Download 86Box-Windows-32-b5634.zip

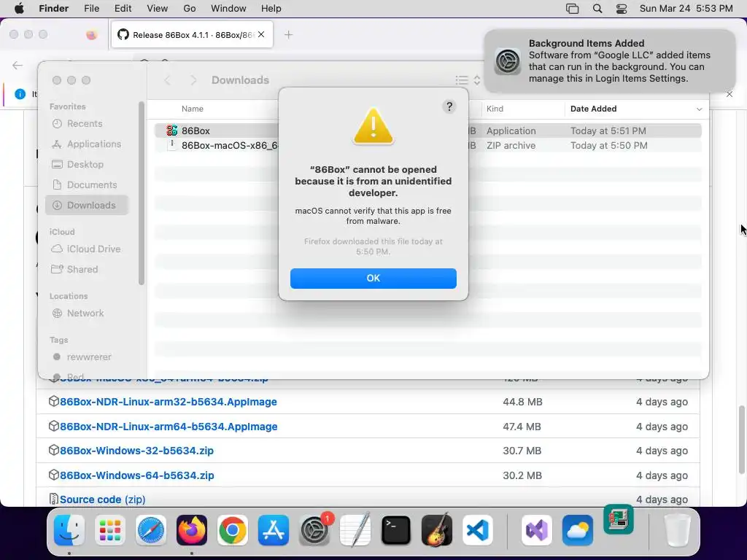tap(136, 451)
